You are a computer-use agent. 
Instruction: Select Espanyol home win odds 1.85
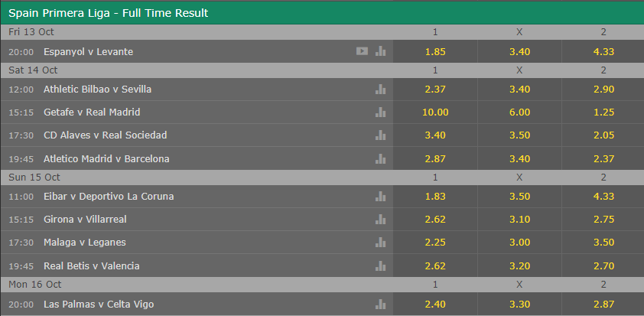[435, 51]
